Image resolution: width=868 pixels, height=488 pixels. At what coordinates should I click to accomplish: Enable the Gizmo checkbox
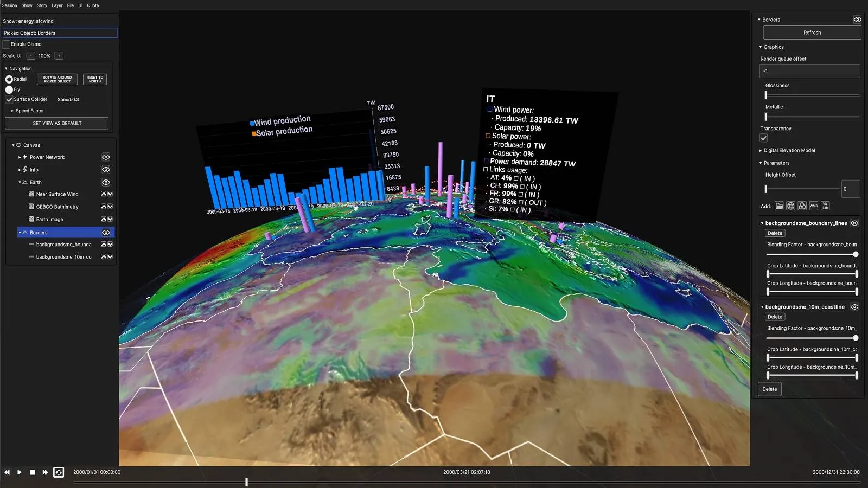pos(7,44)
